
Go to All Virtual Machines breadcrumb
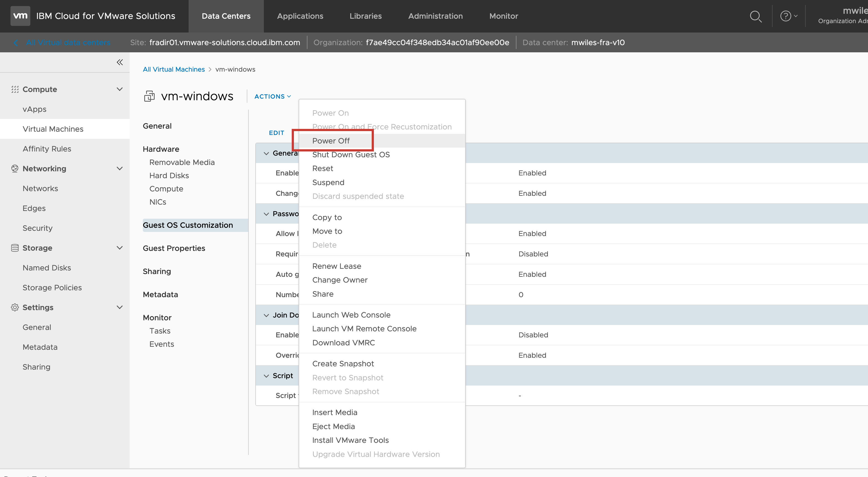coord(173,69)
